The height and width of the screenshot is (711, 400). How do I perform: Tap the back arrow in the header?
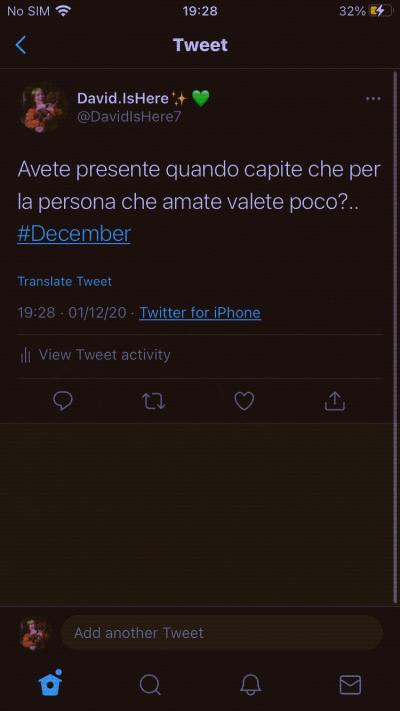20,45
